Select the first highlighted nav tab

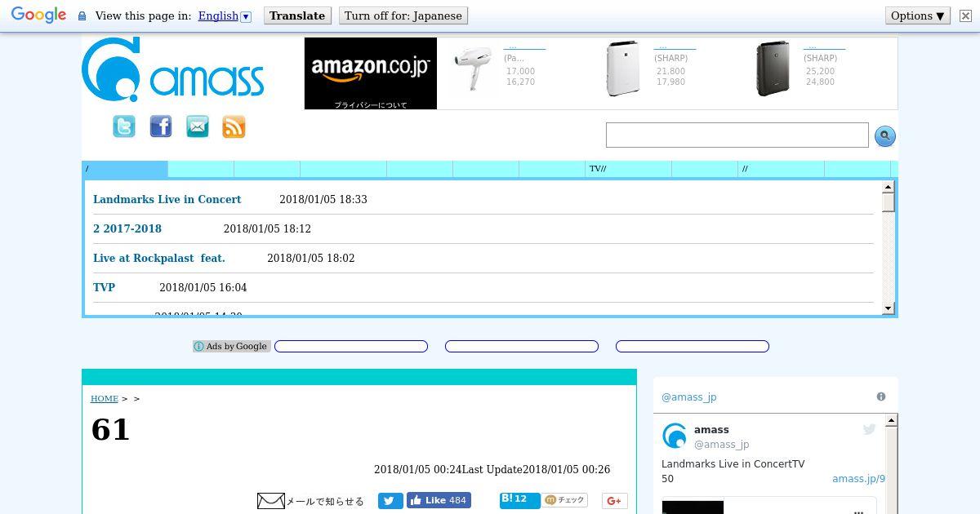[x=125, y=169]
